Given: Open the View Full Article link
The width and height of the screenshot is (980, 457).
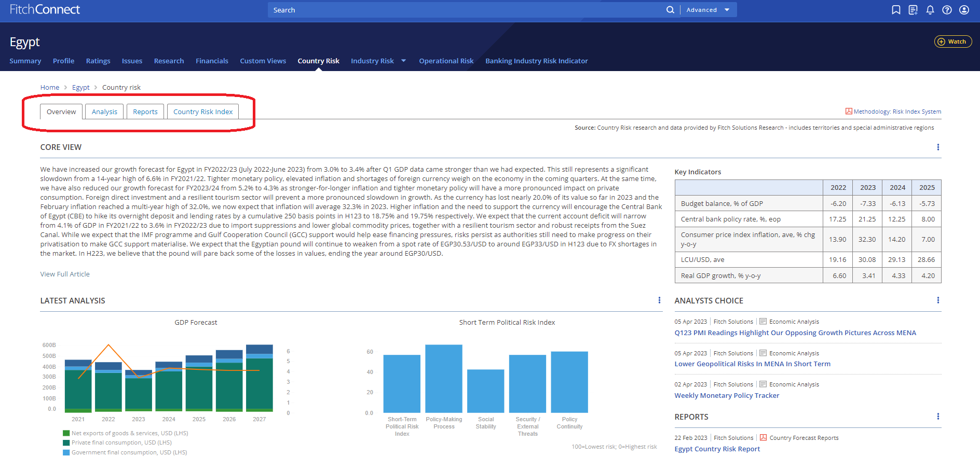Looking at the screenshot, I should pyautogui.click(x=65, y=274).
